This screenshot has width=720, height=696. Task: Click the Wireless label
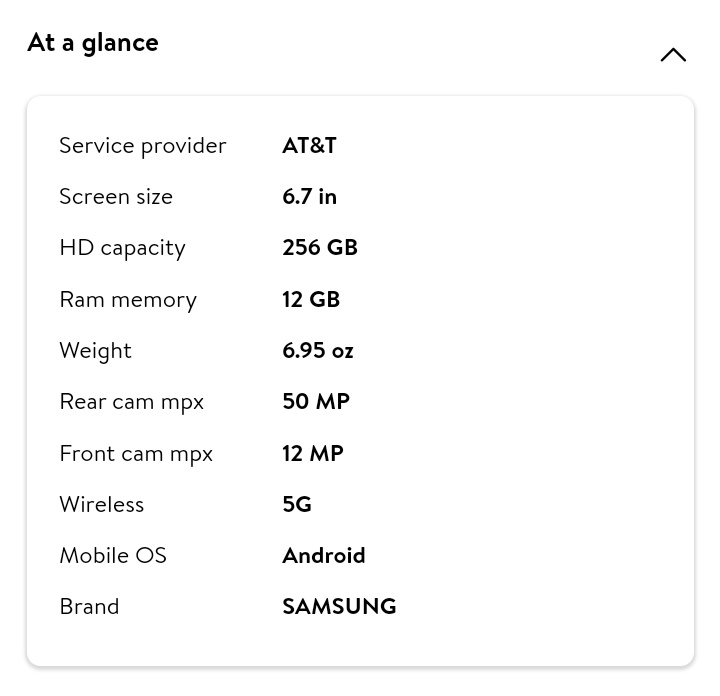point(101,504)
